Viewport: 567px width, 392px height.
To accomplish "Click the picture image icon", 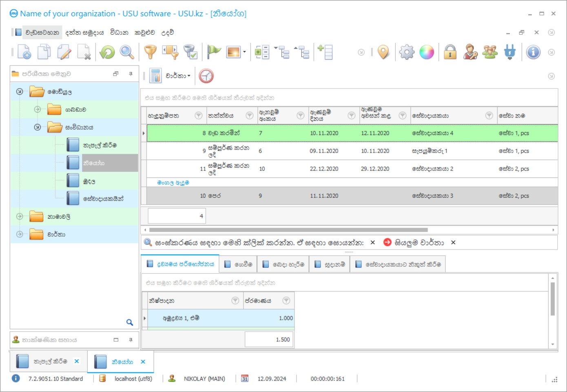I will (x=233, y=52).
